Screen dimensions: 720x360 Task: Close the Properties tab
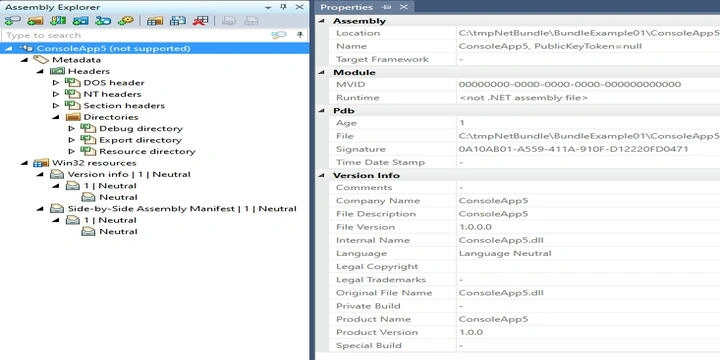[x=403, y=7]
